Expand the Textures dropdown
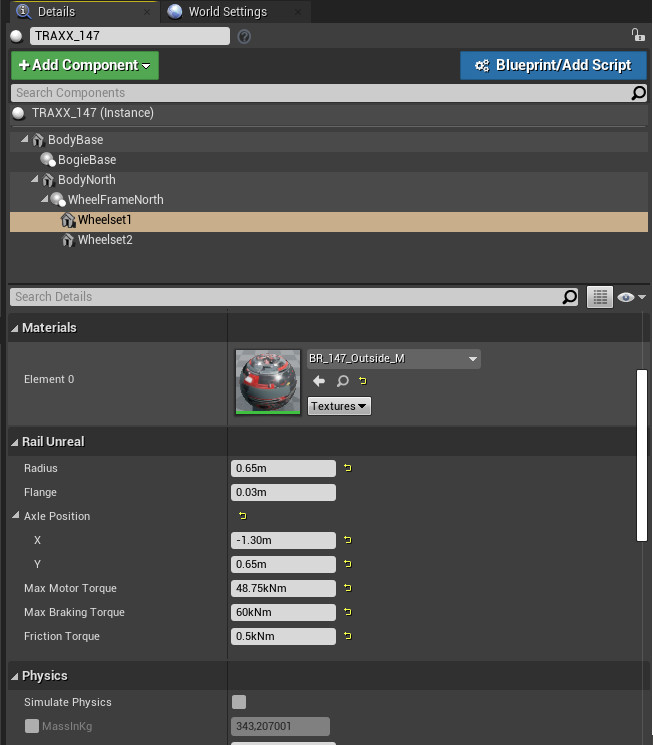Viewport: 653px width, 745px height. (x=339, y=406)
